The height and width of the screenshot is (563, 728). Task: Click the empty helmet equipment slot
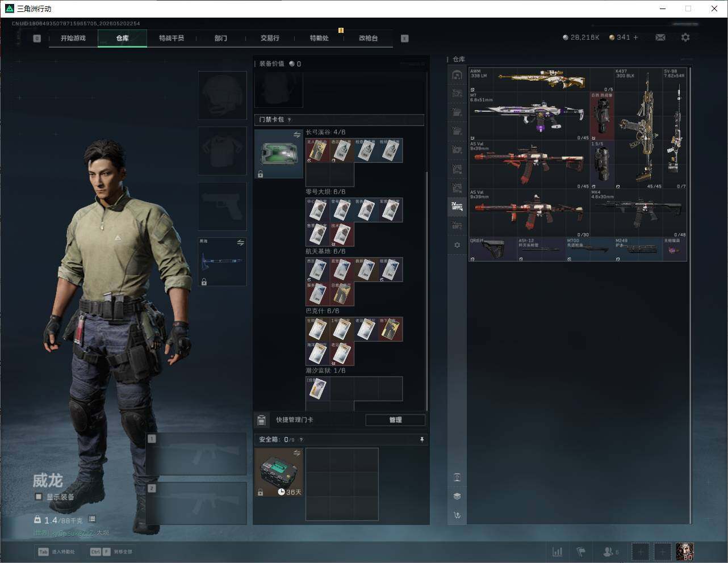coord(222,95)
